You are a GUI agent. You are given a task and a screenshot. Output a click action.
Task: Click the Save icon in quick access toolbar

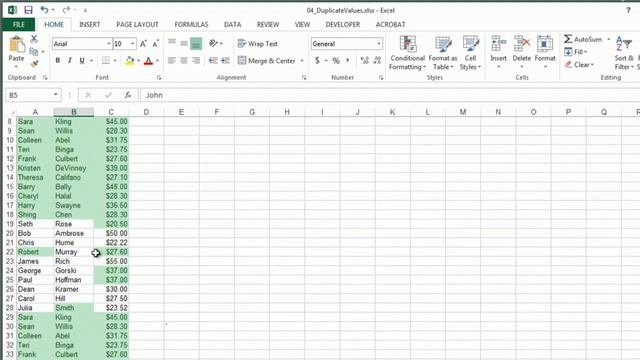click(28, 10)
